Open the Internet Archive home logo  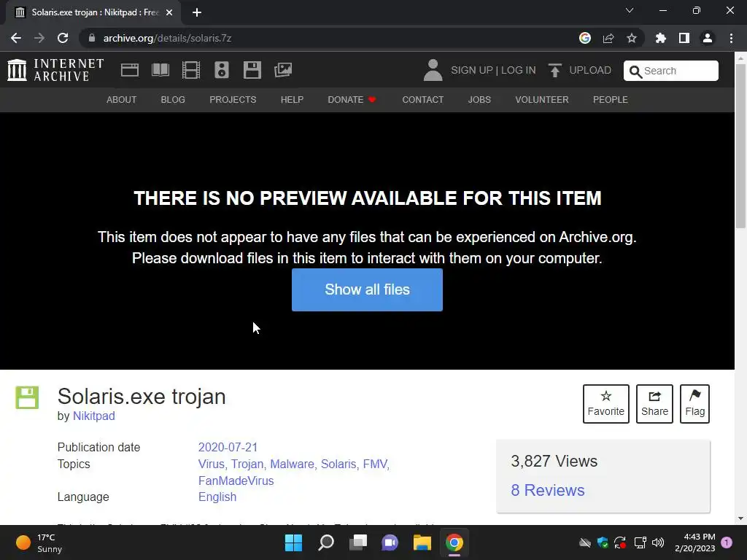(55, 70)
